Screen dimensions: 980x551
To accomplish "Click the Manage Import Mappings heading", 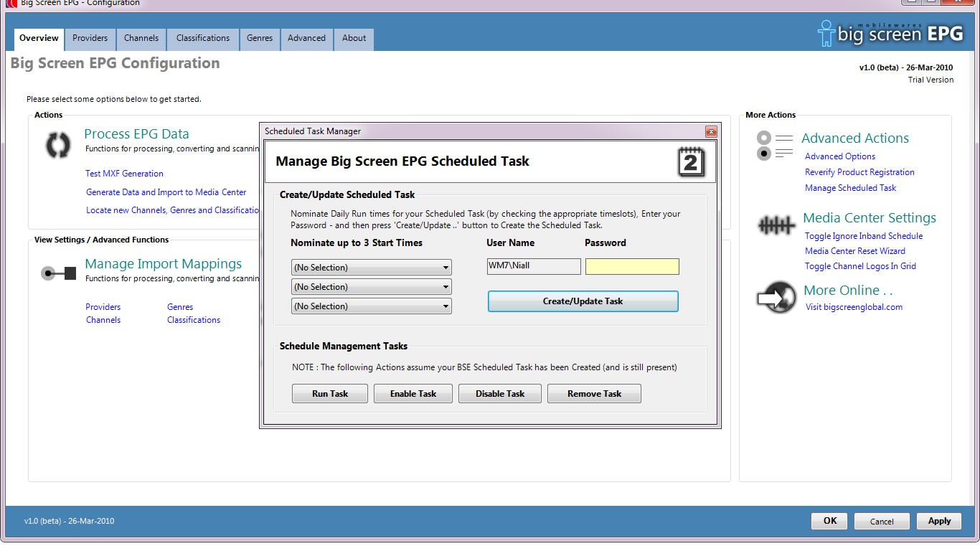I will [164, 264].
